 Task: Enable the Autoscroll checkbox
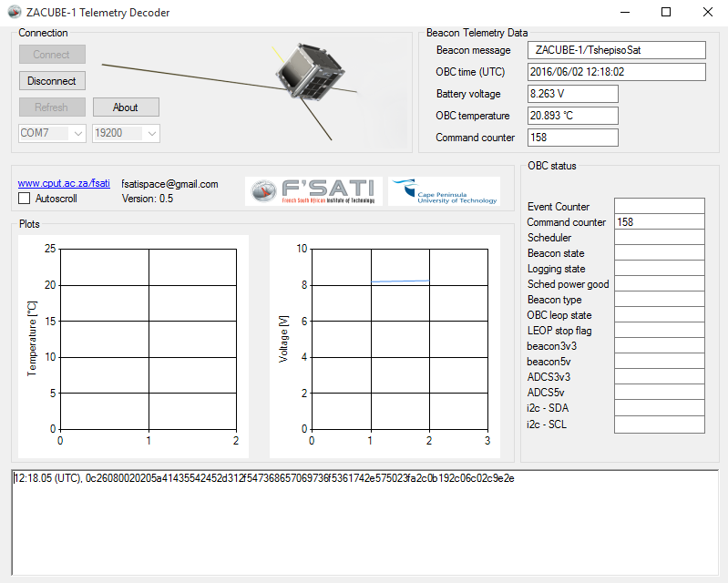click(24, 199)
